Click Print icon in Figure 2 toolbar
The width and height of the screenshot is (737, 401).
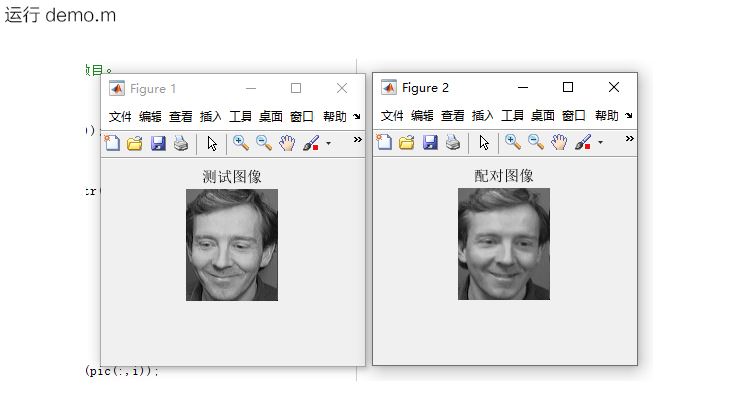[x=453, y=142]
